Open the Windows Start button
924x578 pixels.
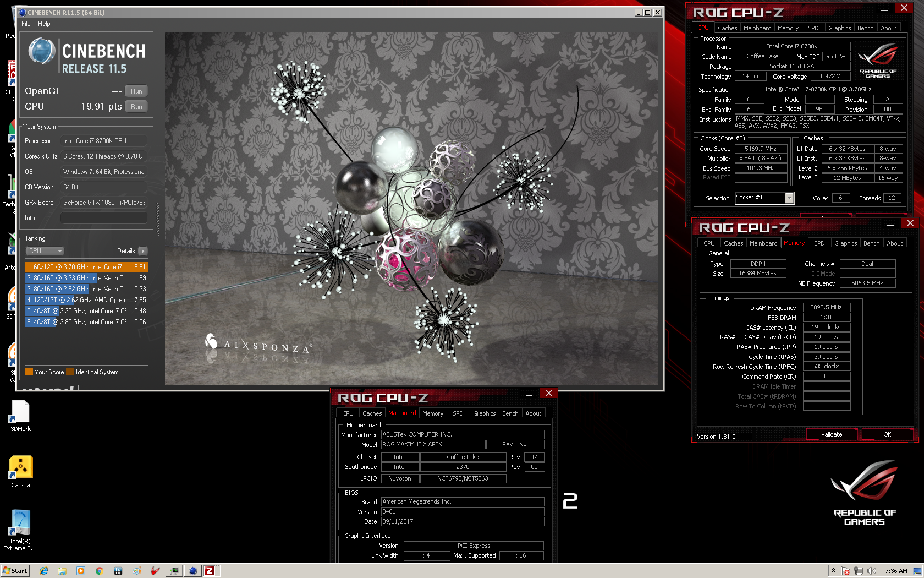[15, 571]
